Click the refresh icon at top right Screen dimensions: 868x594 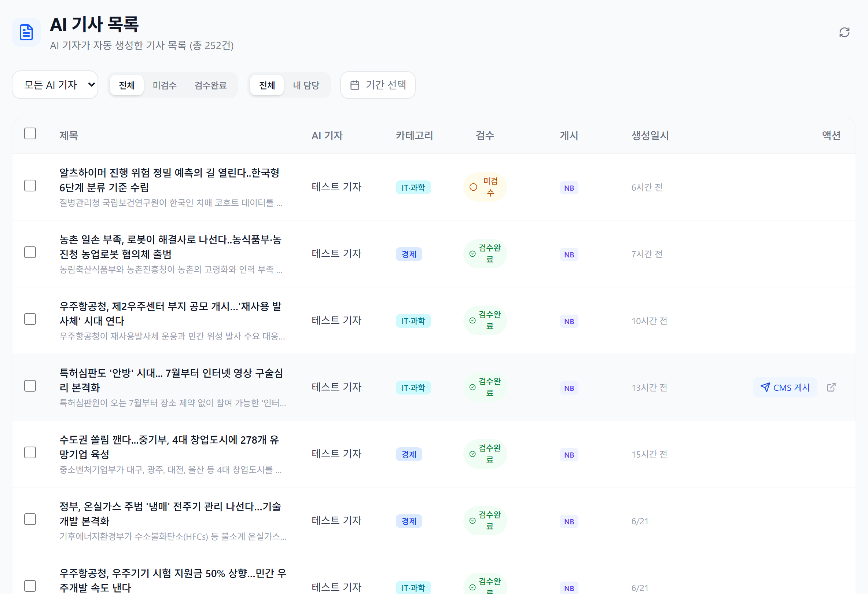point(844,33)
